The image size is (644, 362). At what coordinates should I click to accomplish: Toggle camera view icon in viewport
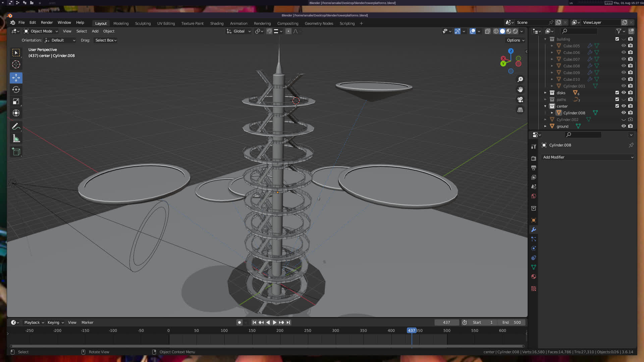point(520,100)
